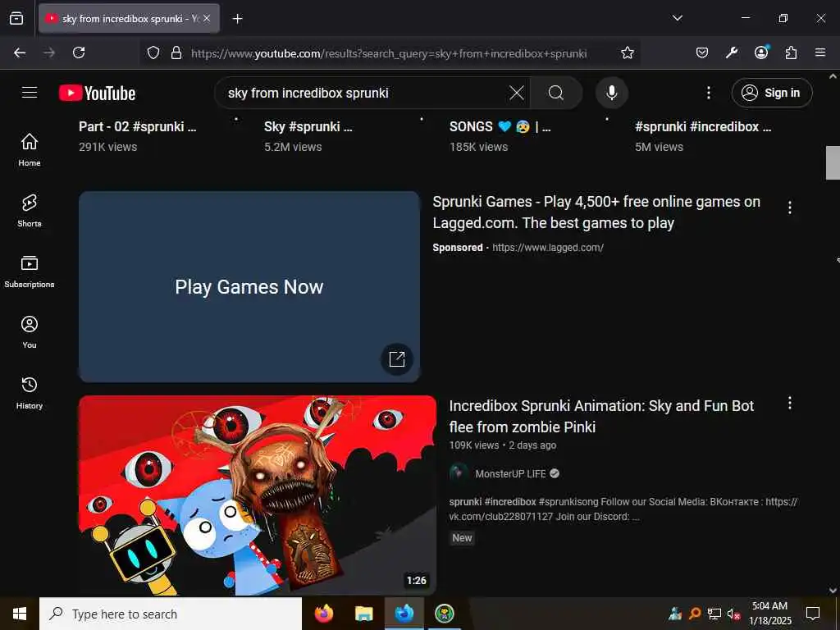Screen dimensions: 840x630
Task: Switch to the sky from incredibox sprunki tab
Action: (x=129, y=19)
